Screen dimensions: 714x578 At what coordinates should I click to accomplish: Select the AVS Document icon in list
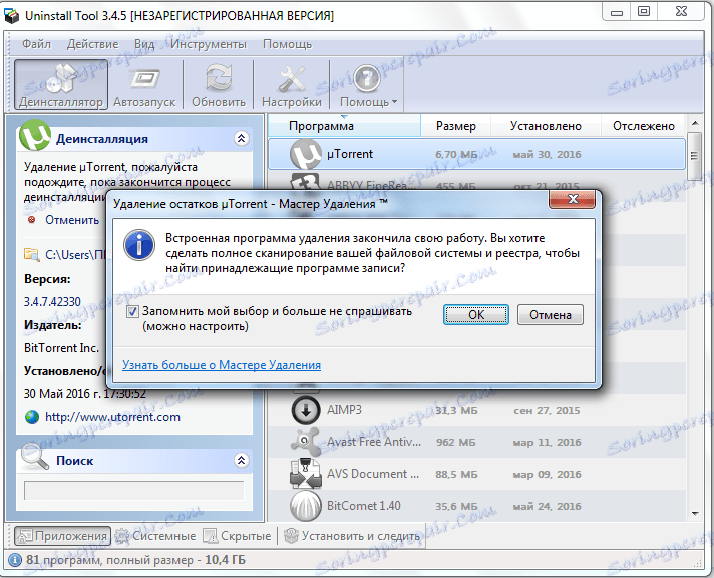coord(306,474)
